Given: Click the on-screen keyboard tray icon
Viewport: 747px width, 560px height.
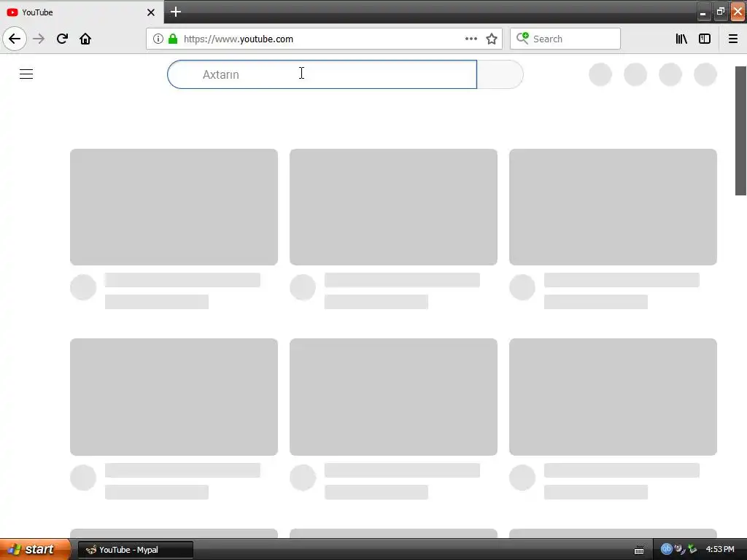Looking at the screenshot, I should click(639, 551).
